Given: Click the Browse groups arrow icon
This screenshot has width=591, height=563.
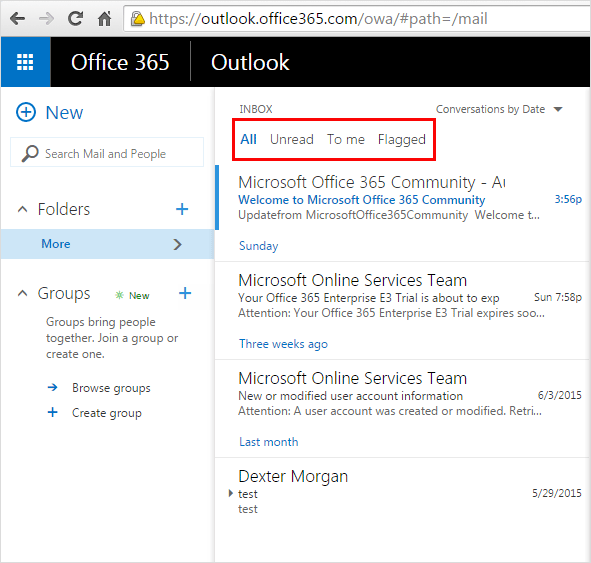Looking at the screenshot, I should coord(53,387).
